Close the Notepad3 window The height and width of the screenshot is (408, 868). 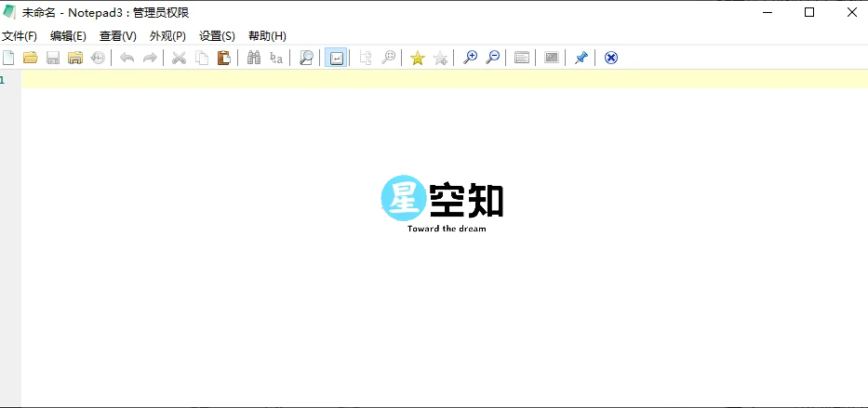(x=851, y=12)
